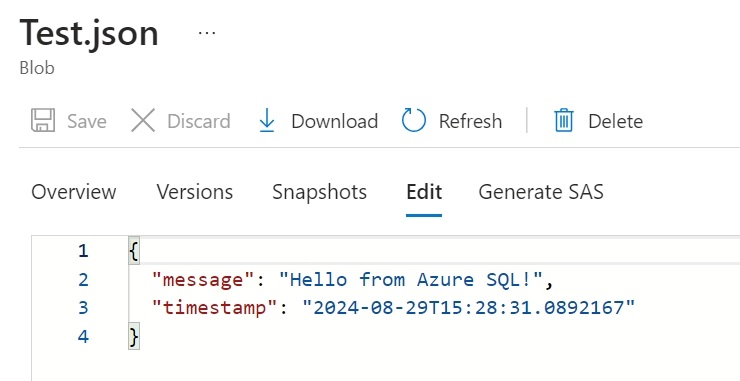The height and width of the screenshot is (381, 740).
Task: Open the Versions tab
Action: tap(195, 192)
